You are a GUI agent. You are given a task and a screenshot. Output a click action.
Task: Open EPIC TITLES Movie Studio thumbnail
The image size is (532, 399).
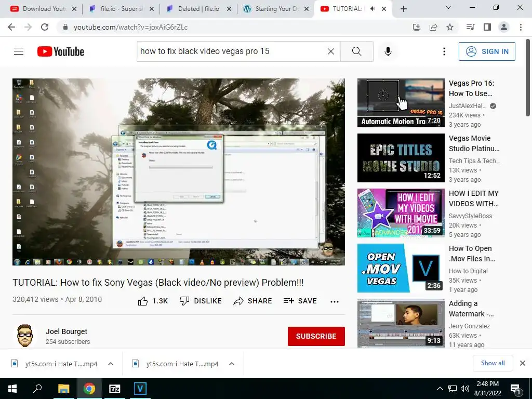(401, 158)
